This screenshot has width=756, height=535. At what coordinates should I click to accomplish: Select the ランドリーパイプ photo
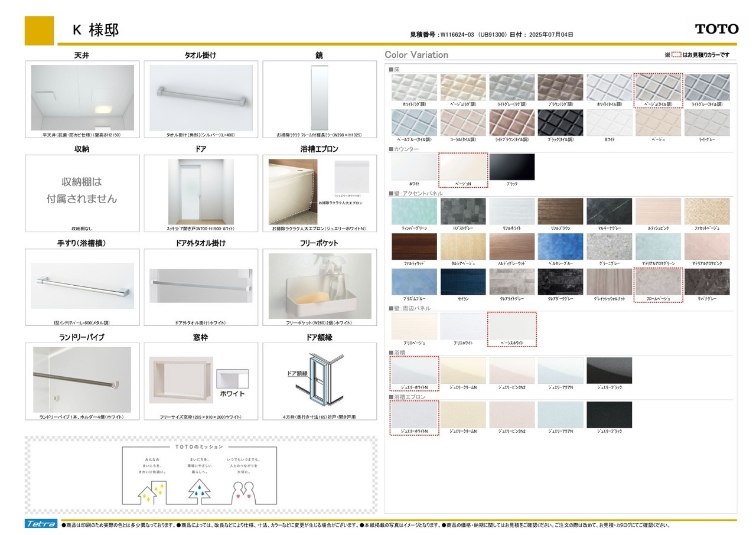83,379
